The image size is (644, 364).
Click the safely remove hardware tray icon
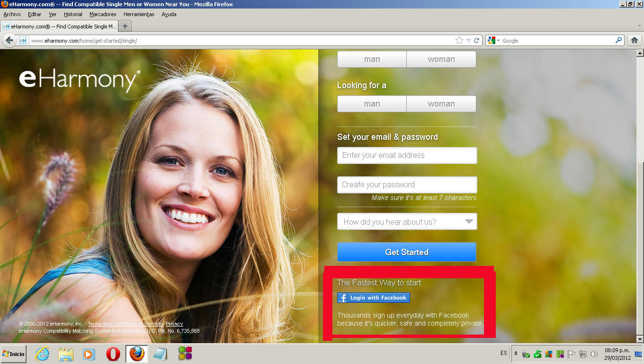tap(526, 354)
